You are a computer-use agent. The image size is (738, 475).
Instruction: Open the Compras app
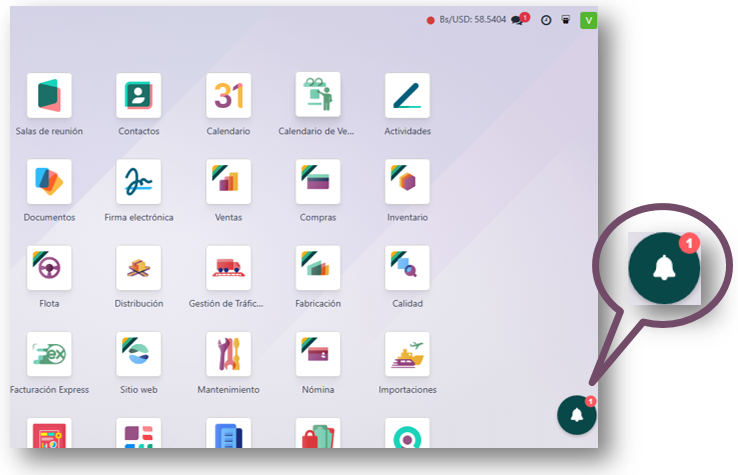[x=318, y=182]
